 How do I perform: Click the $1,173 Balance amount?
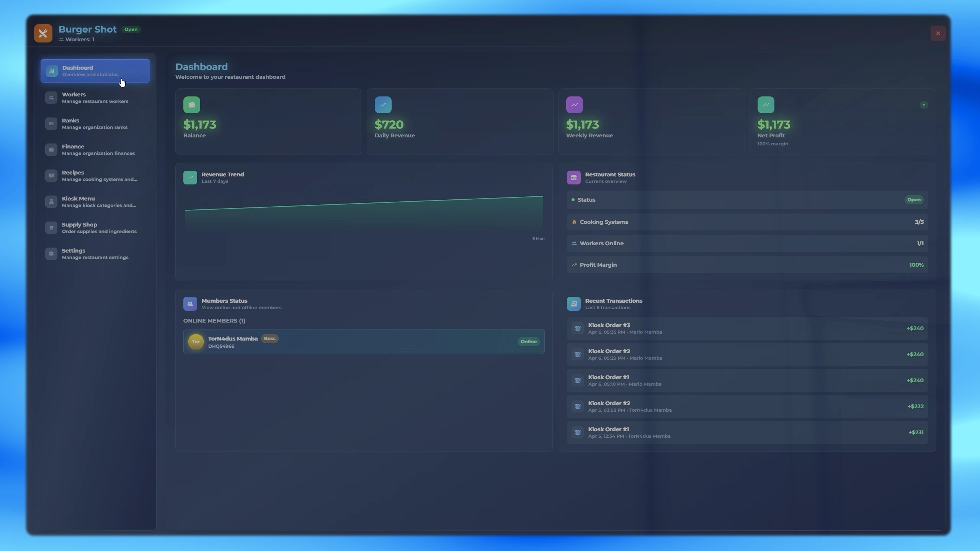click(199, 125)
